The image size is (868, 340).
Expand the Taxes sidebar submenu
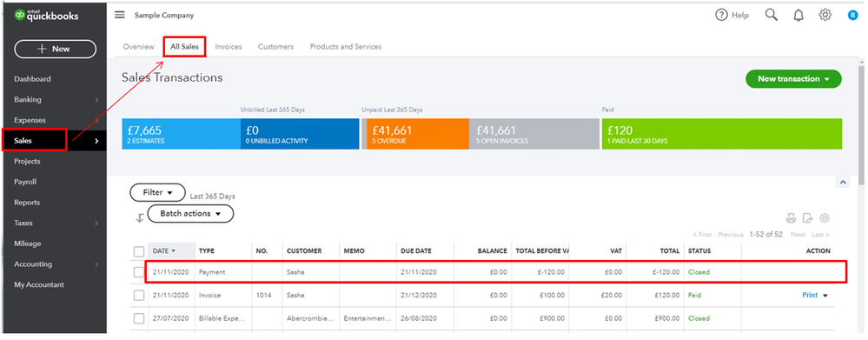click(x=96, y=223)
